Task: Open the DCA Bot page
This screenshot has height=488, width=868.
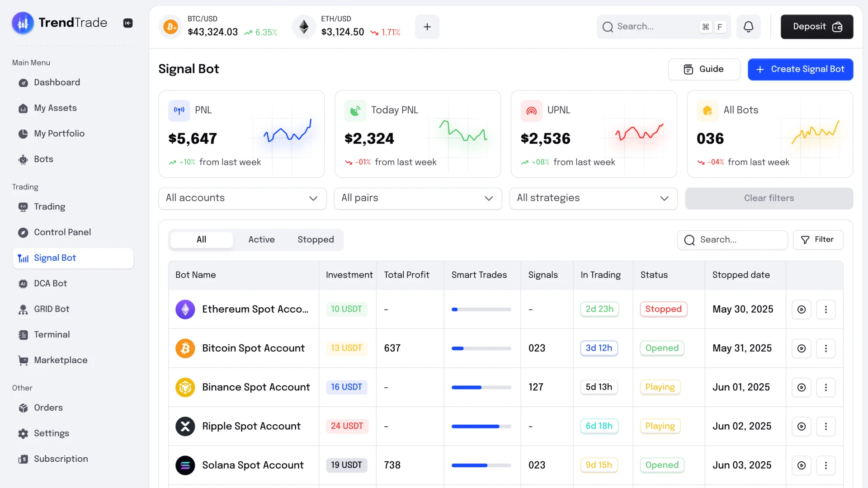Action: point(50,283)
